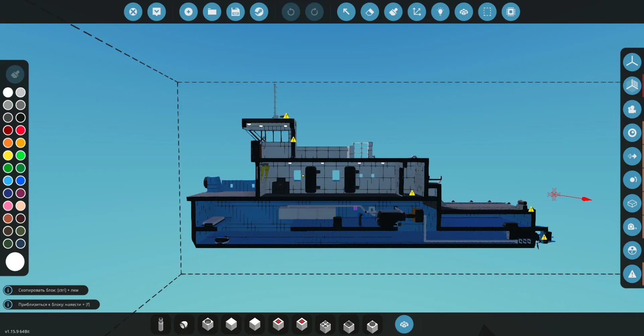
Task: Pick the bright red color swatch
Action: pos(20,130)
